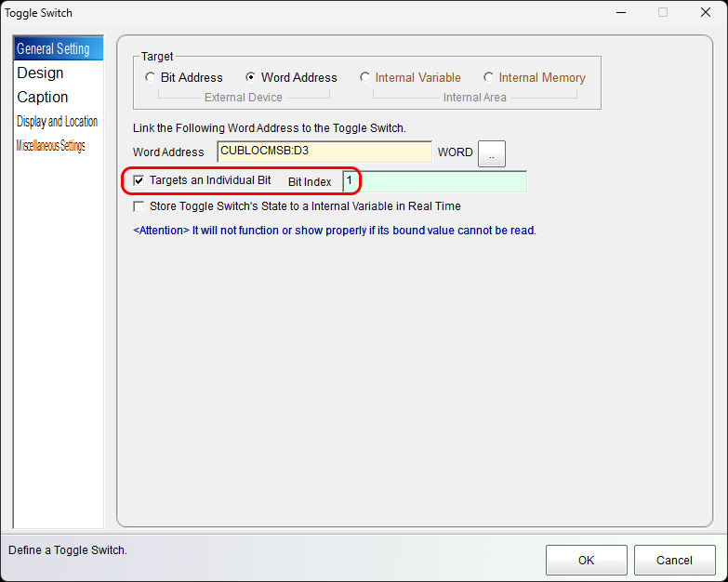Click the Word Address text field

[x=324, y=152]
